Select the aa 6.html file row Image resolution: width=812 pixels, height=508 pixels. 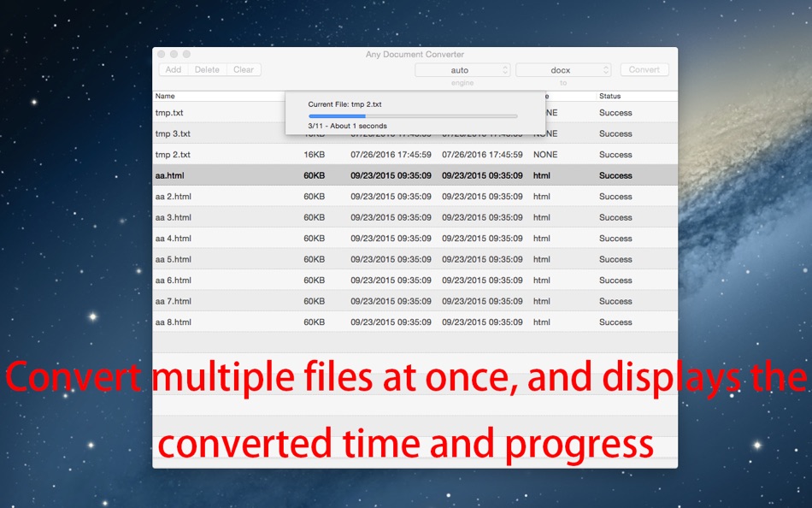[x=415, y=280]
